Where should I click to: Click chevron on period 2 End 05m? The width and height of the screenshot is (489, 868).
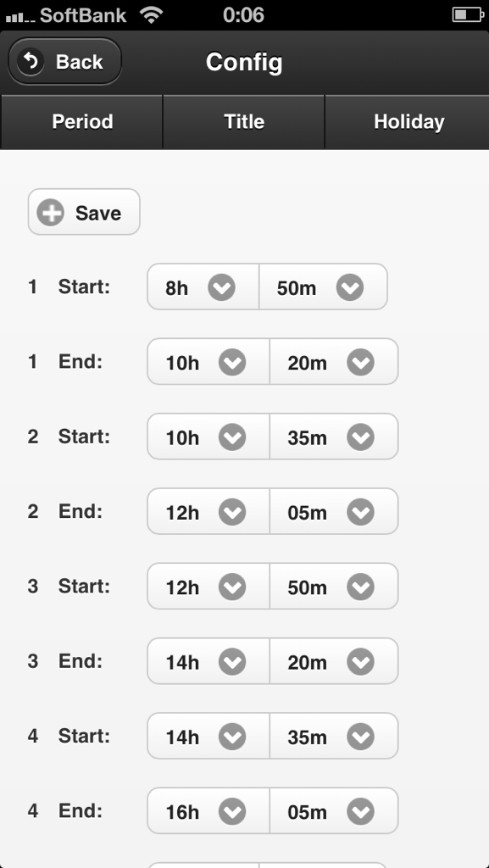point(361,512)
